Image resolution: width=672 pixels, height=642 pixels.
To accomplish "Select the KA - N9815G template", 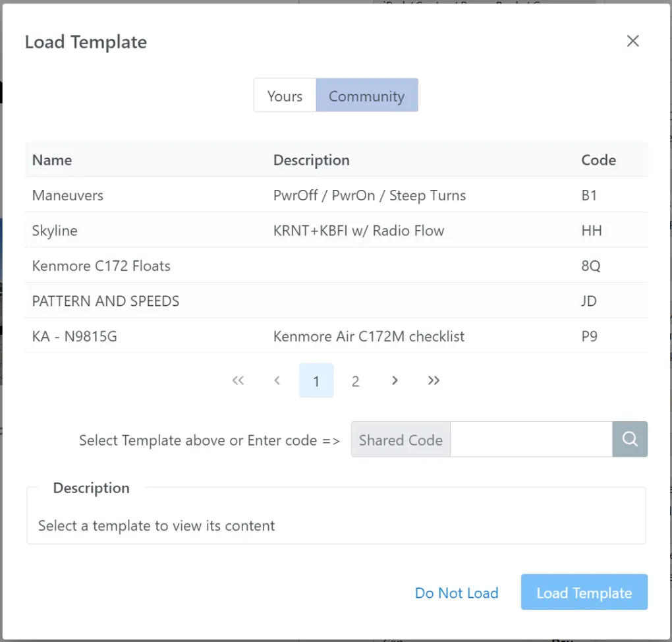I will coord(74,337).
